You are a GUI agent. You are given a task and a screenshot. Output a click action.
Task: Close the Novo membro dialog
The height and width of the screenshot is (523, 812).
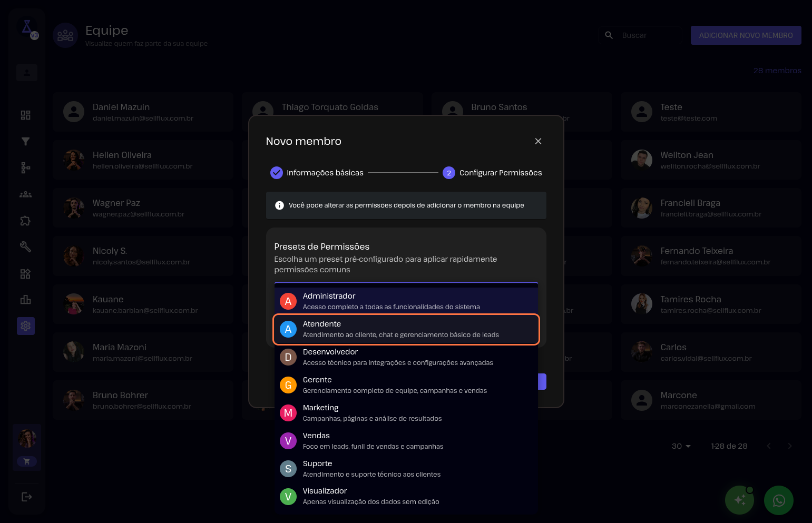click(538, 141)
